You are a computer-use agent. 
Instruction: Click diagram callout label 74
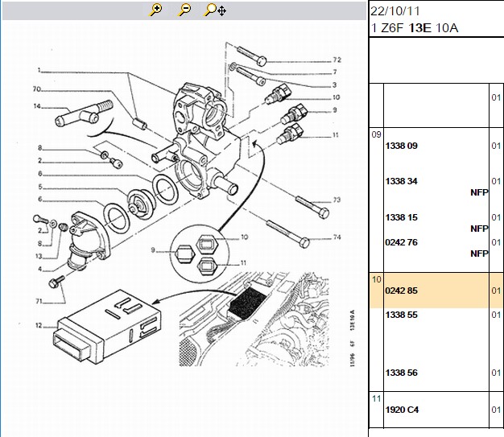(x=337, y=237)
